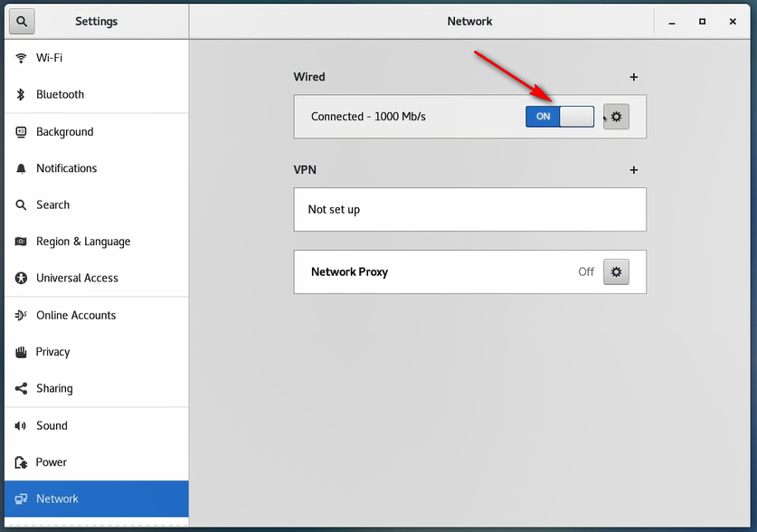757x532 pixels.
Task: Click the Power battery icon
Action: click(21, 462)
